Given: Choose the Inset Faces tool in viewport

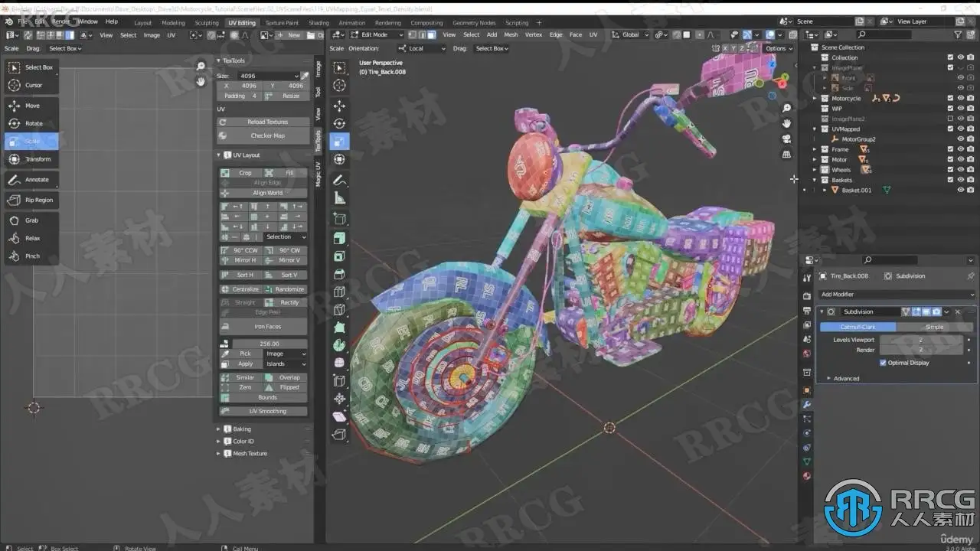Looking at the screenshot, I should pos(340,256).
